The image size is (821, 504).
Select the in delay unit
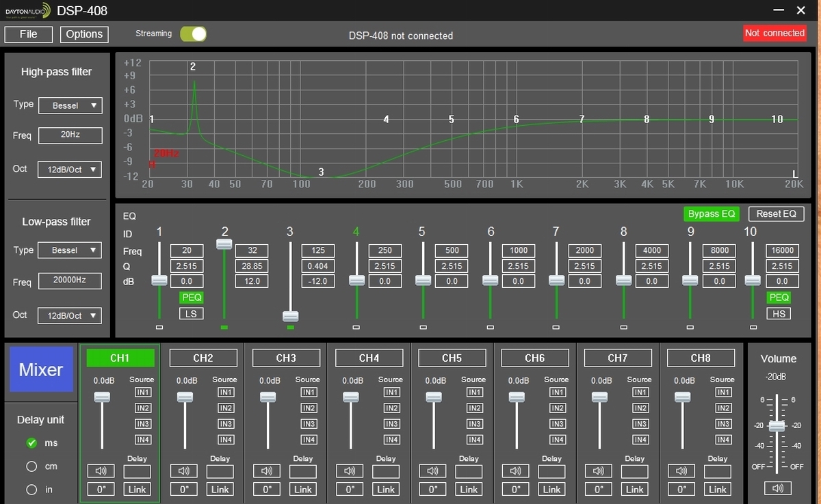pyautogui.click(x=31, y=490)
